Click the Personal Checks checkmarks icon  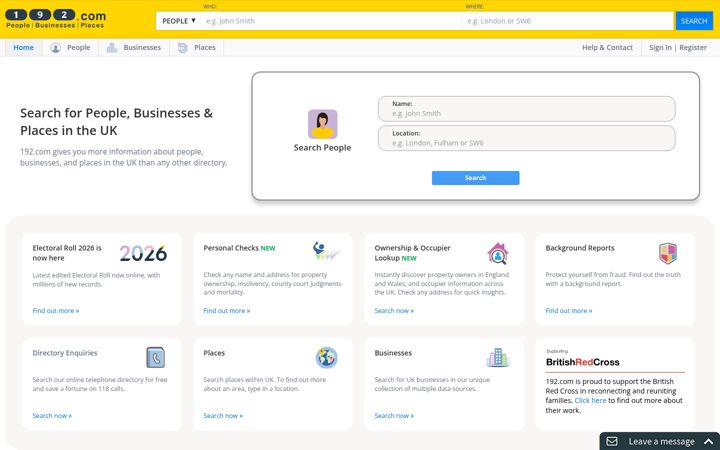click(326, 251)
